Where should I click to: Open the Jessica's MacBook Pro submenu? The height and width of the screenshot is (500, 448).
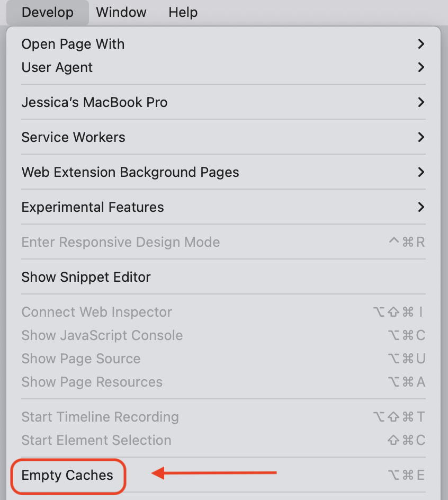pyautogui.click(x=94, y=102)
